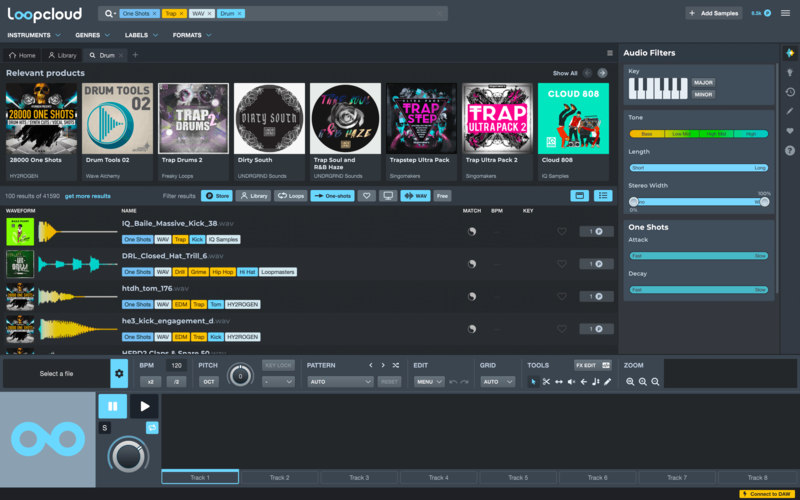The height and width of the screenshot is (500, 800).
Task: Click the gear settings icon beside Select a file
Action: (119, 374)
